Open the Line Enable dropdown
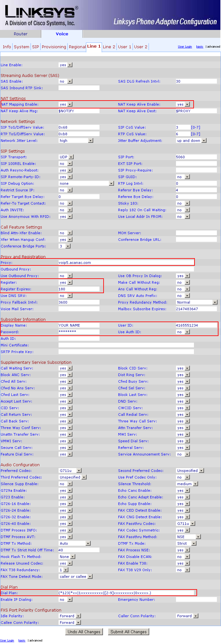Screen dimensions: 221x644 pos(65,65)
